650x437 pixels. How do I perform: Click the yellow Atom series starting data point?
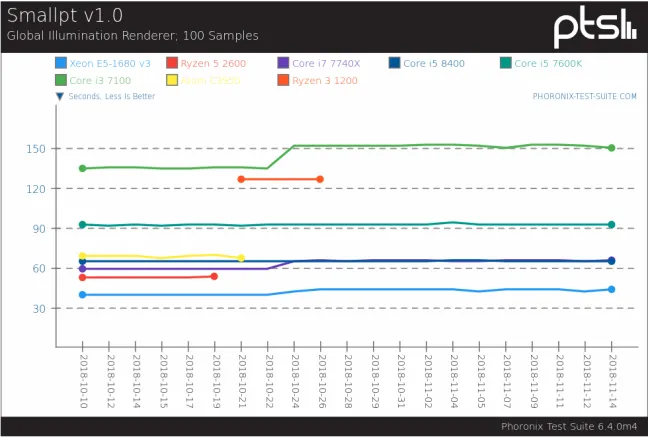(x=82, y=256)
